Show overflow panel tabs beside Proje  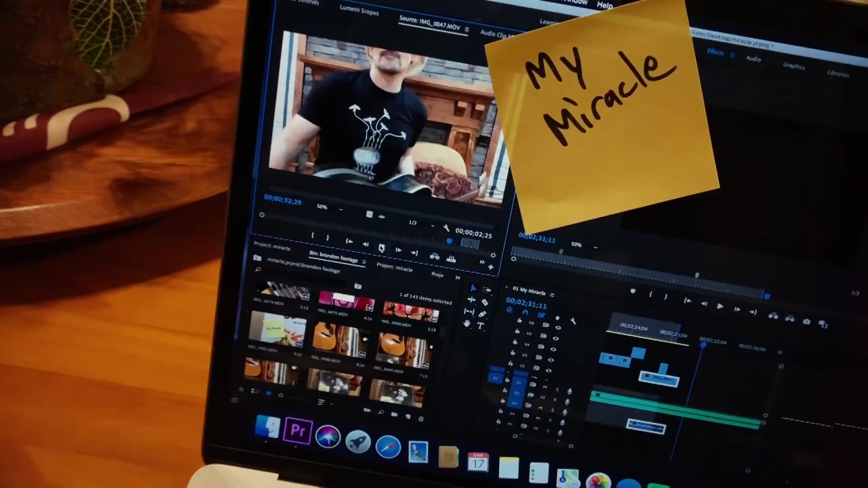(x=457, y=277)
